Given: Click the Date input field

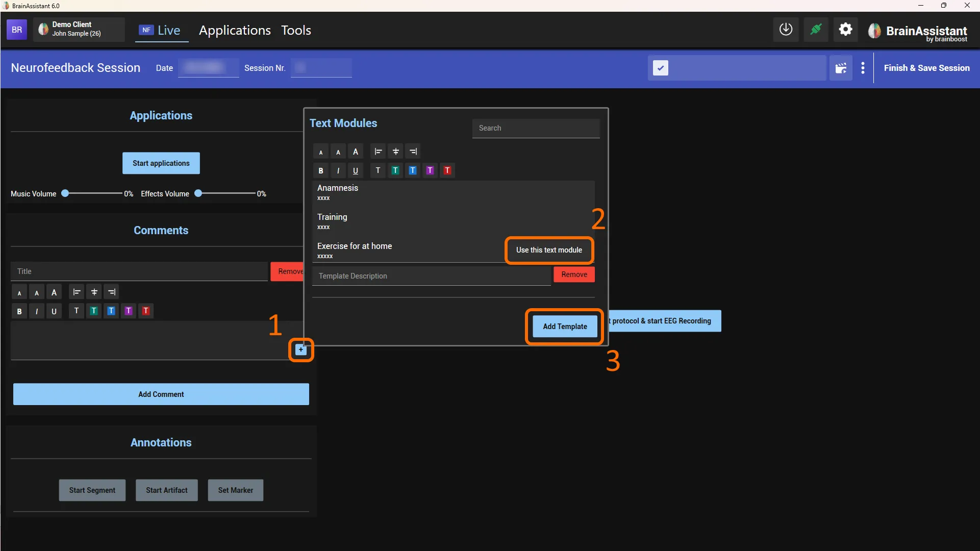Looking at the screenshot, I should 208,67.
